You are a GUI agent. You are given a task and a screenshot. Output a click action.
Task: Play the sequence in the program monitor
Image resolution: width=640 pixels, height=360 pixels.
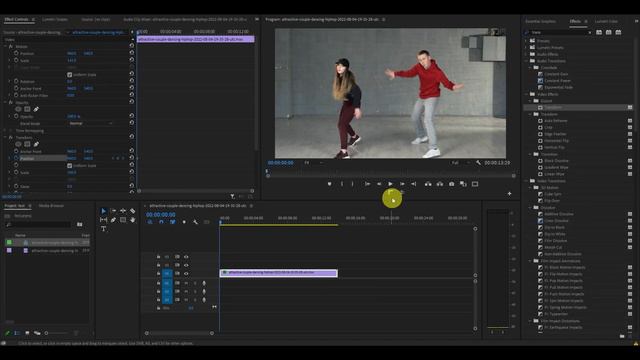coord(390,184)
